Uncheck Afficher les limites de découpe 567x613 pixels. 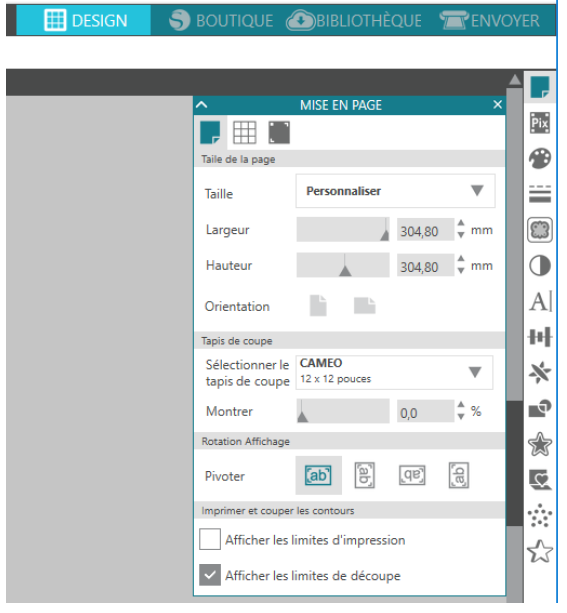pos(210,575)
